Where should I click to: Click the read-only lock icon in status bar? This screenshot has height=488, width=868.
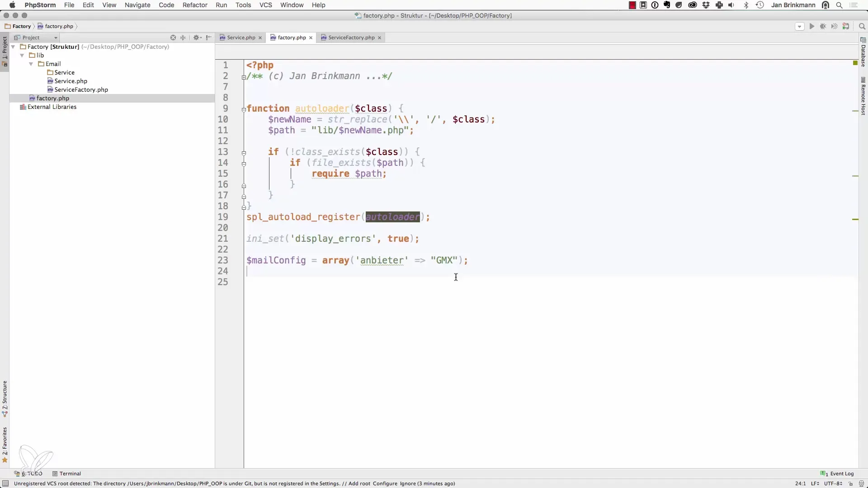coord(850,483)
